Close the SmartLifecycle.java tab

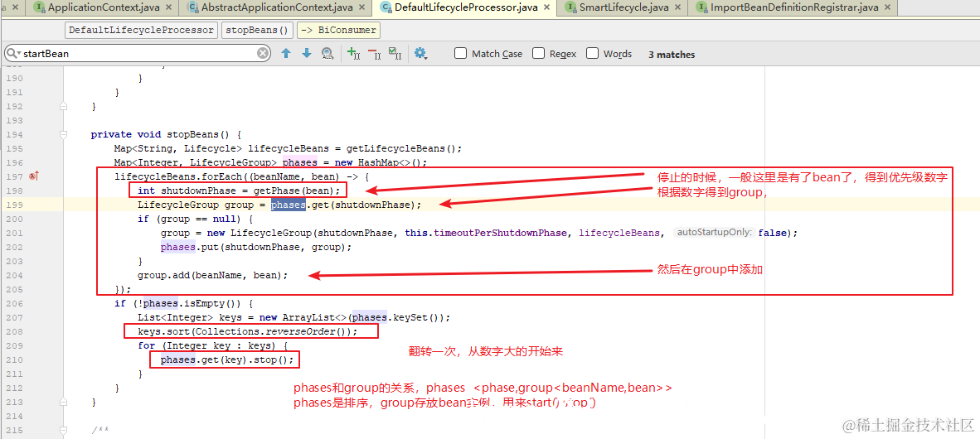pos(678,7)
